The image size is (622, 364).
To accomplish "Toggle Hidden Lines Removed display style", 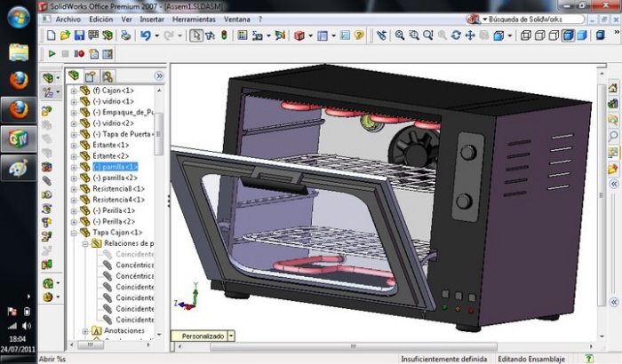I will tap(554, 36).
